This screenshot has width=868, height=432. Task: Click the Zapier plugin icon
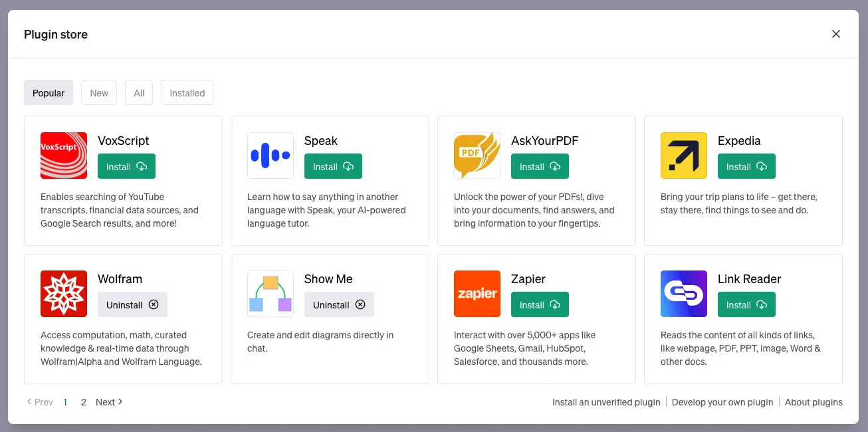[x=477, y=293]
